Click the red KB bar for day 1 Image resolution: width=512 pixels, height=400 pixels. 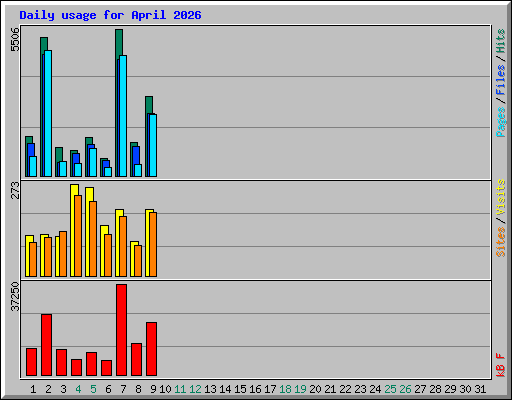[x=31, y=362]
